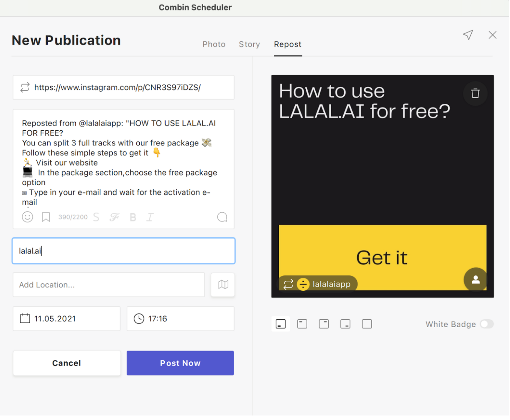The height and width of the screenshot is (420, 510).
Task: Switch to the Story tab
Action: point(249,44)
